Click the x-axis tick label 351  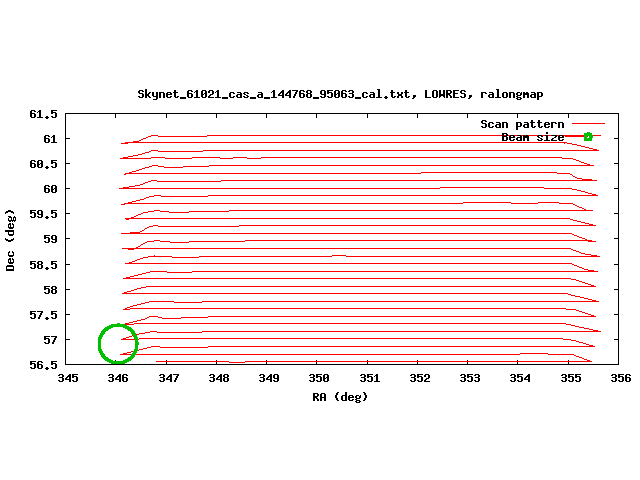[369, 378]
